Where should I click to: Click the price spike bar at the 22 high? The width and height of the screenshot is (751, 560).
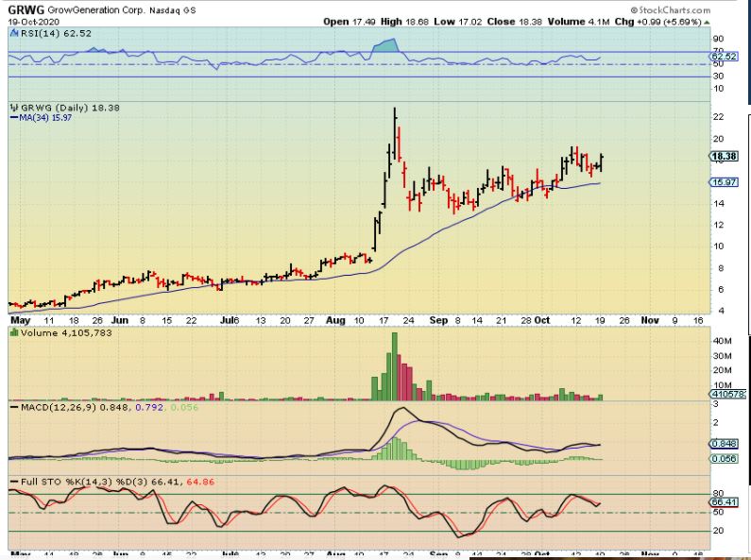coord(395,134)
